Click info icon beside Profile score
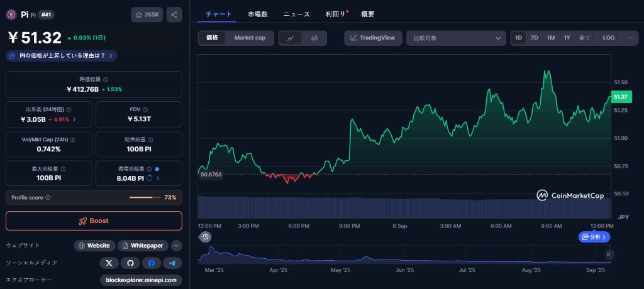 click(48, 197)
